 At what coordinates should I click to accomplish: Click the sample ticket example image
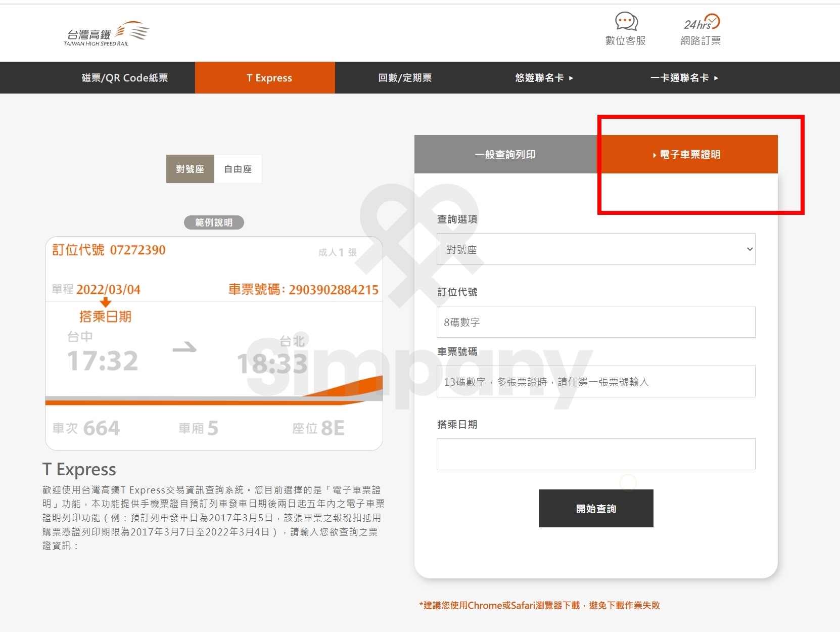[x=214, y=344]
